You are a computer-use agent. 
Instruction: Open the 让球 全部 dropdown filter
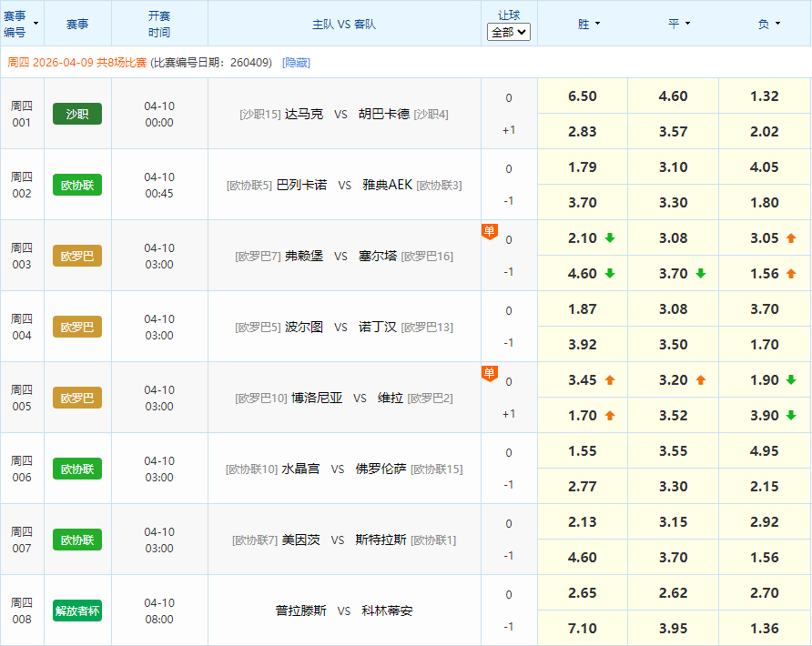(x=509, y=32)
